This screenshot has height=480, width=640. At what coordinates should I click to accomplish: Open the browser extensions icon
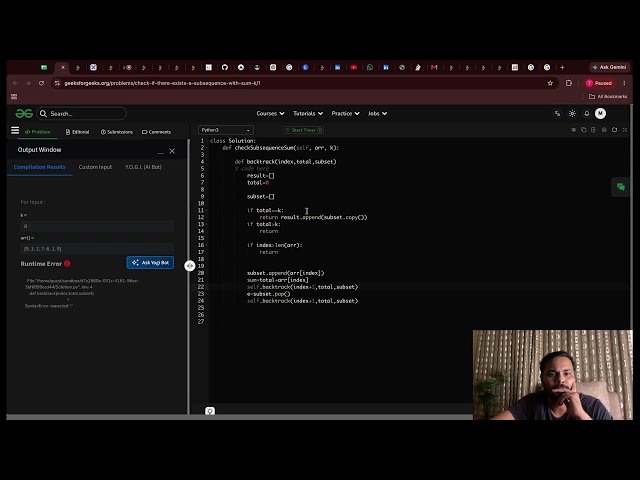click(569, 83)
